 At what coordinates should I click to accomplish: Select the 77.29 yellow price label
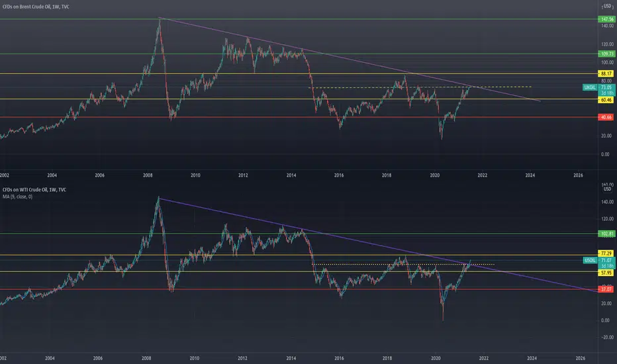(606, 253)
